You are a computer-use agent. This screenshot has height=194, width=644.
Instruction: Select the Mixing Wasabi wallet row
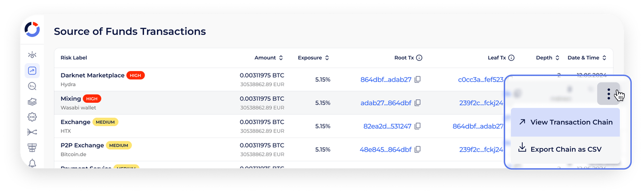pos(161,103)
